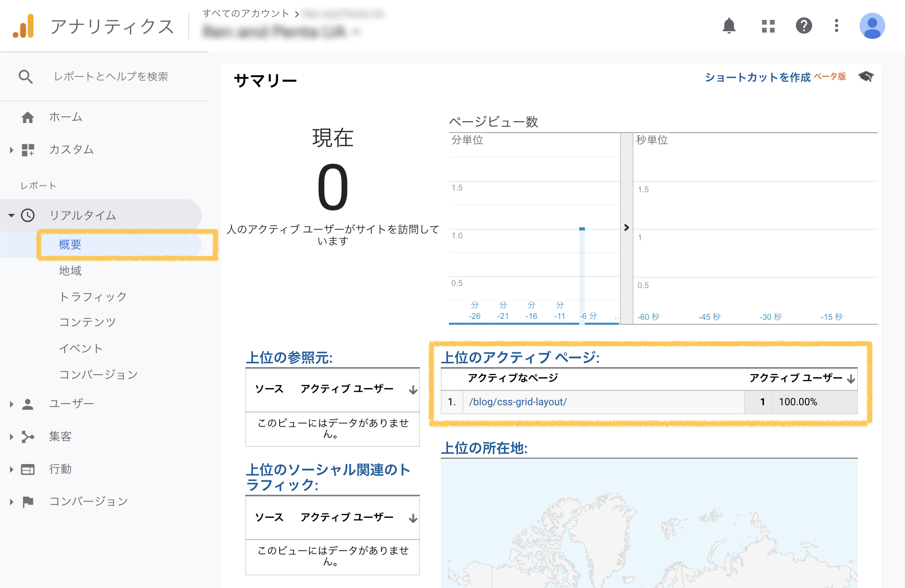Viewport: 905px width, 588px height.
Task: Select トラフィック under リアルタイム
Action: [x=93, y=297]
